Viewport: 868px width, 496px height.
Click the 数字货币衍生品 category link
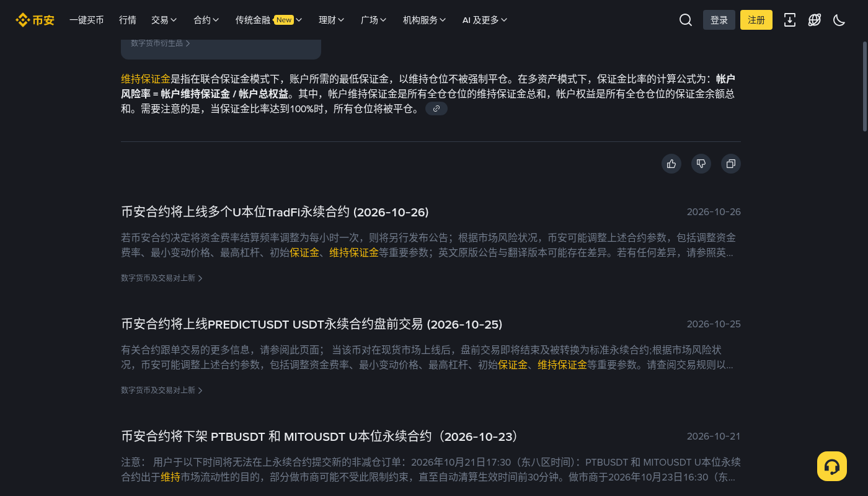[161, 43]
